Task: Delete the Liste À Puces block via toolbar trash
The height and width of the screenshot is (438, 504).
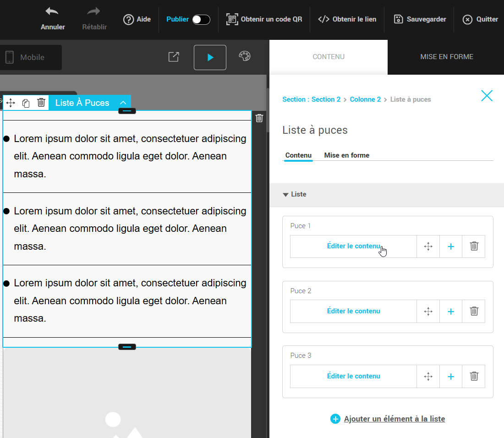Action: pos(41,103)
